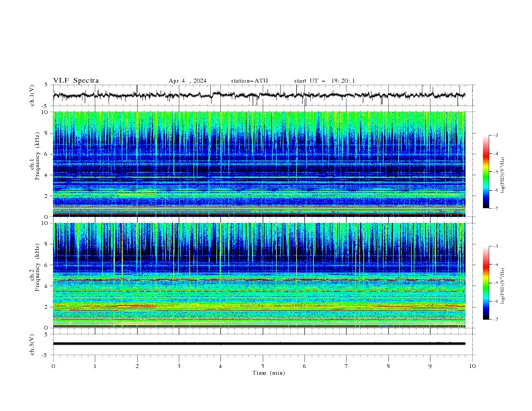Viewport: 532px width, 411px height.
Task: Click the time axis tick label '0'
Action: [x=53, y=366]
